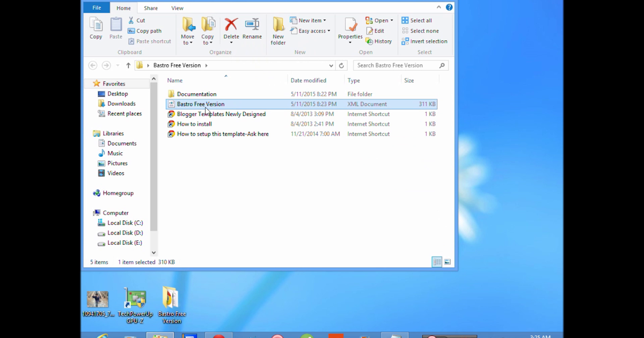Click Copy path in Clipboard group
This screenshot has height=338, width=644.
point(145,31)
